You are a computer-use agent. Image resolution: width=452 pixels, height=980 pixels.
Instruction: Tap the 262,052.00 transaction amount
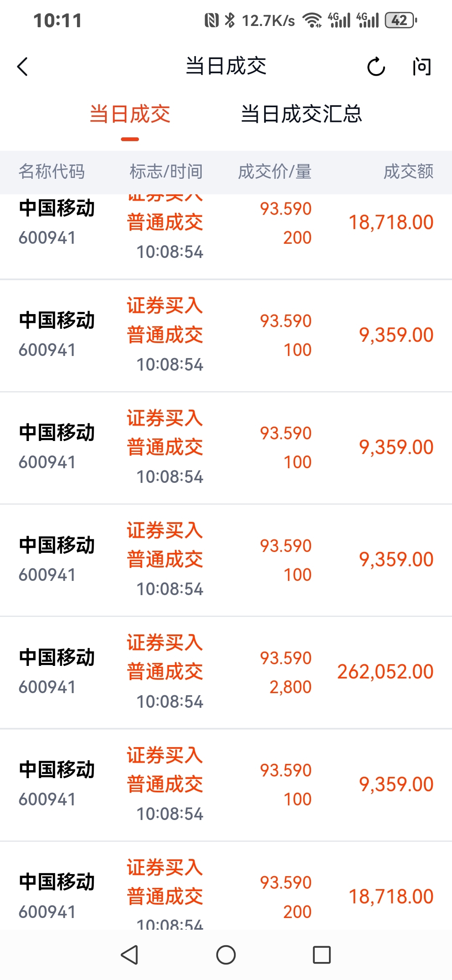tap(385, 672)
